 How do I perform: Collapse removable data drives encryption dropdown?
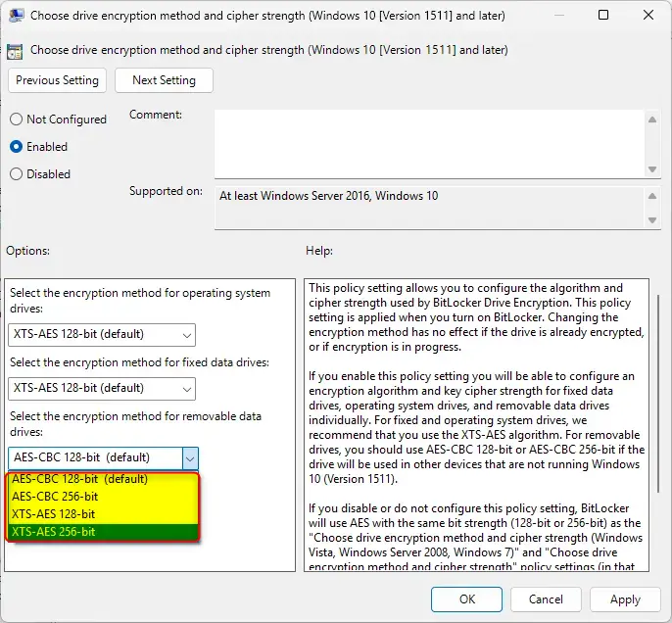pyautogui.click(x=190, y=458)
